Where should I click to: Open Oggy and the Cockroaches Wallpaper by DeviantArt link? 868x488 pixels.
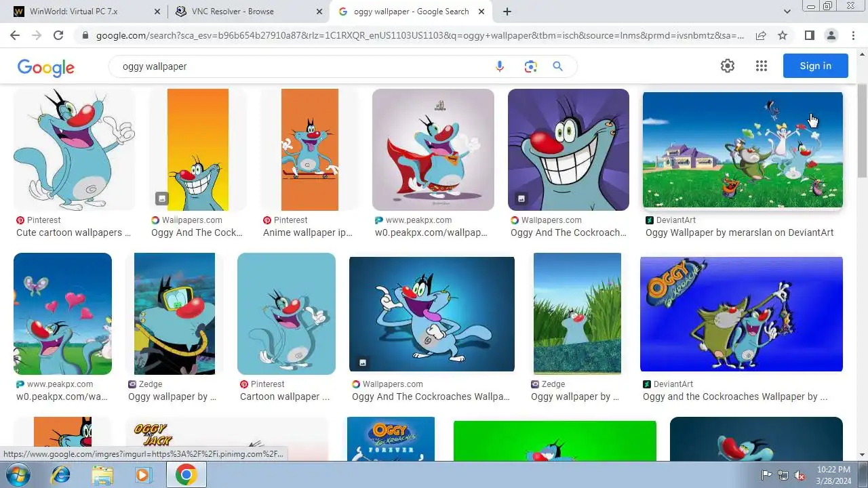coord(735,396)
